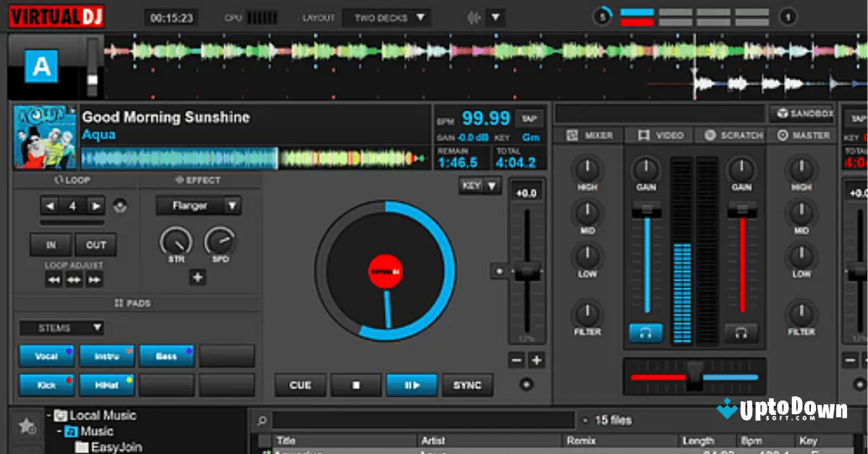The width and height of the screenshot is (868, 454).
Task: Open the Flanger effect dropdown
Action: click(197, 205)
